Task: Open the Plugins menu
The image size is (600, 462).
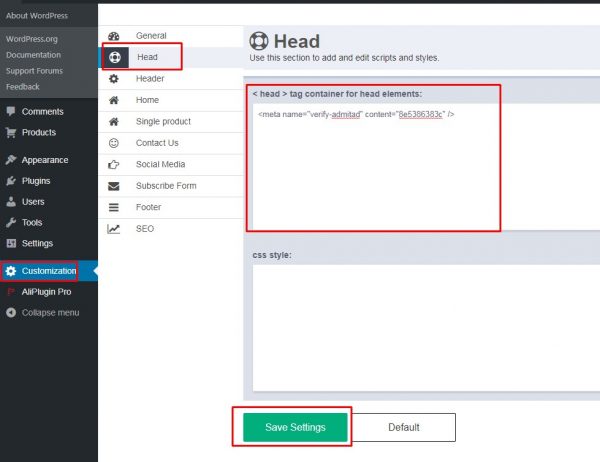Action: [x=49, y=181]
